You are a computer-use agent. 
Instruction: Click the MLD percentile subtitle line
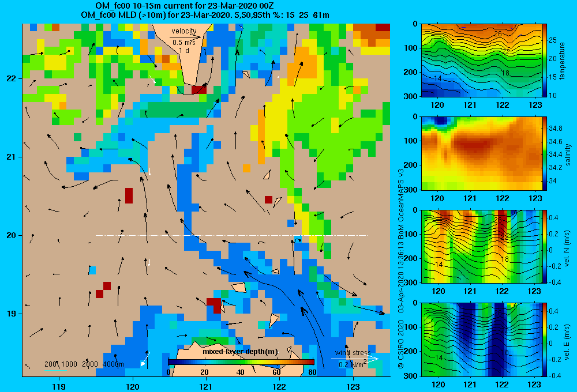tap(205, 15)
